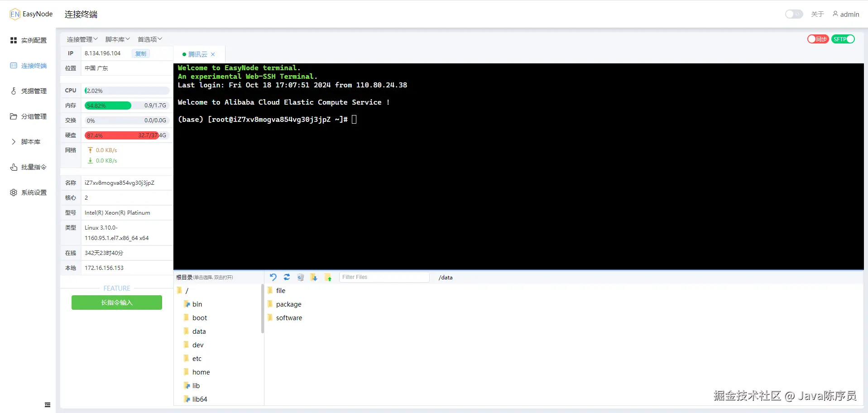Click local IP 172.16.156.153

click(x=104, y=268)
